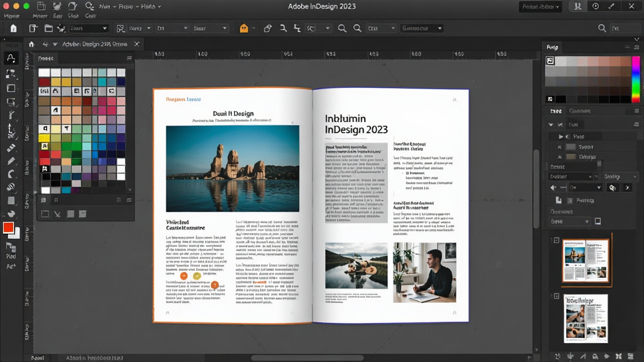644x362 pixels.
Task: Click the white stroke swatch behind red fill
Action: point(16,234)
